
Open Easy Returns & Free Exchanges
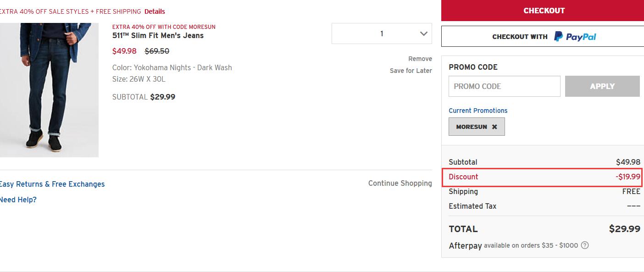(x=52, y=184)
